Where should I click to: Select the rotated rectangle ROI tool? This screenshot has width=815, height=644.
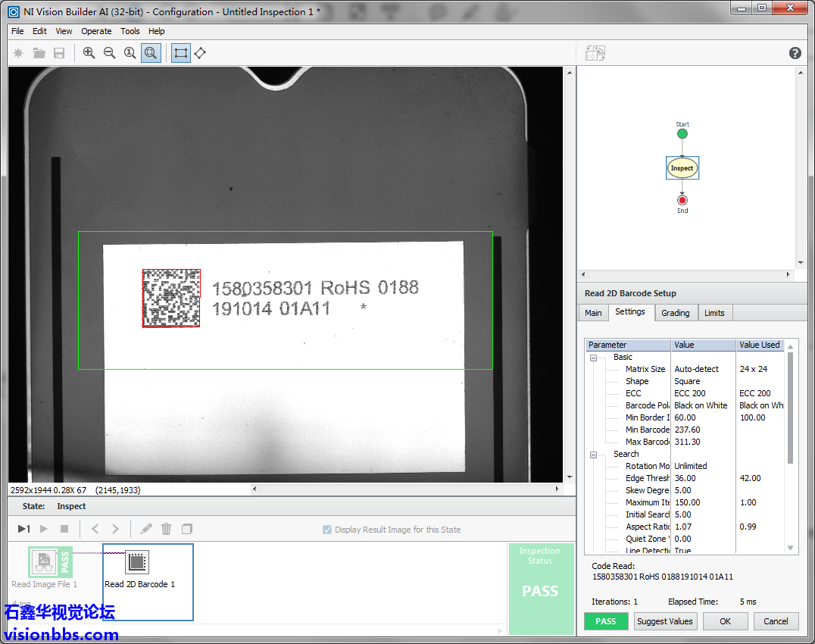coord(200,53)
